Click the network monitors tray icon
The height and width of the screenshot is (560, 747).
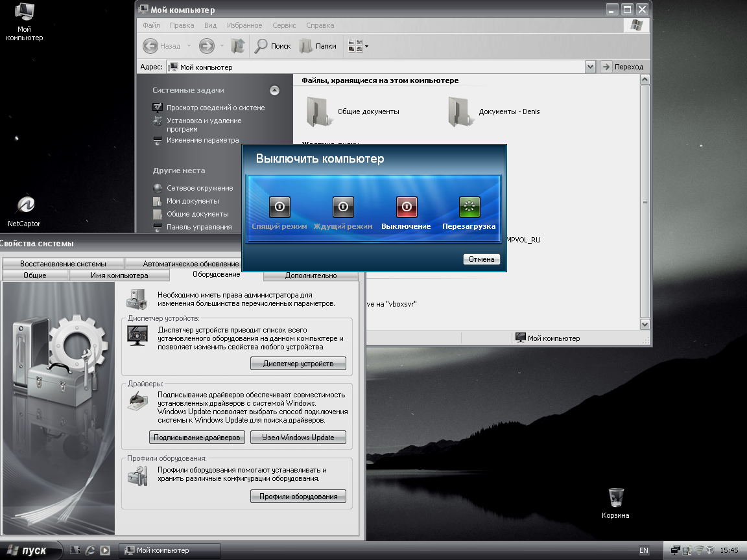click(x=676, y=550)
